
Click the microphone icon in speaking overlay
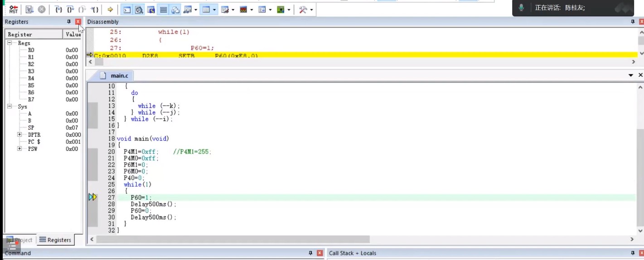[521, 8]
